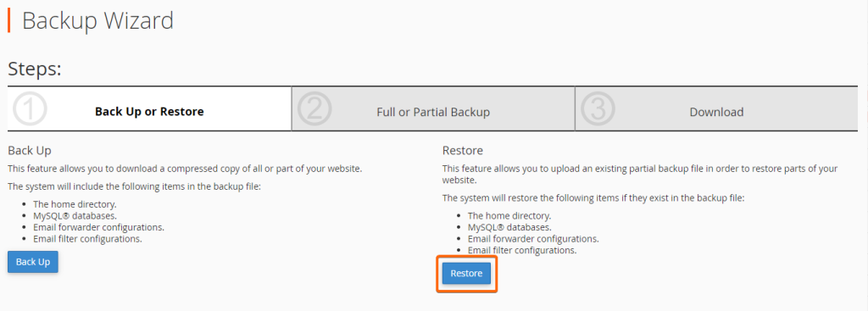Click the home directory item under Restore
This screenshot has height=311, width=868.
pyautogui.click(x=509, y=216)
